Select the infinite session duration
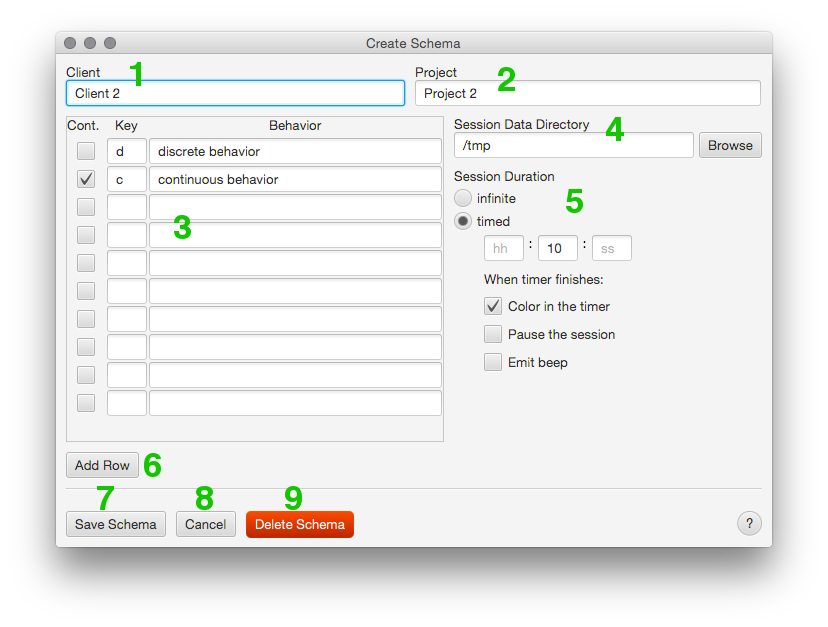This screenshot has width=828, height=627. (462, 197)
